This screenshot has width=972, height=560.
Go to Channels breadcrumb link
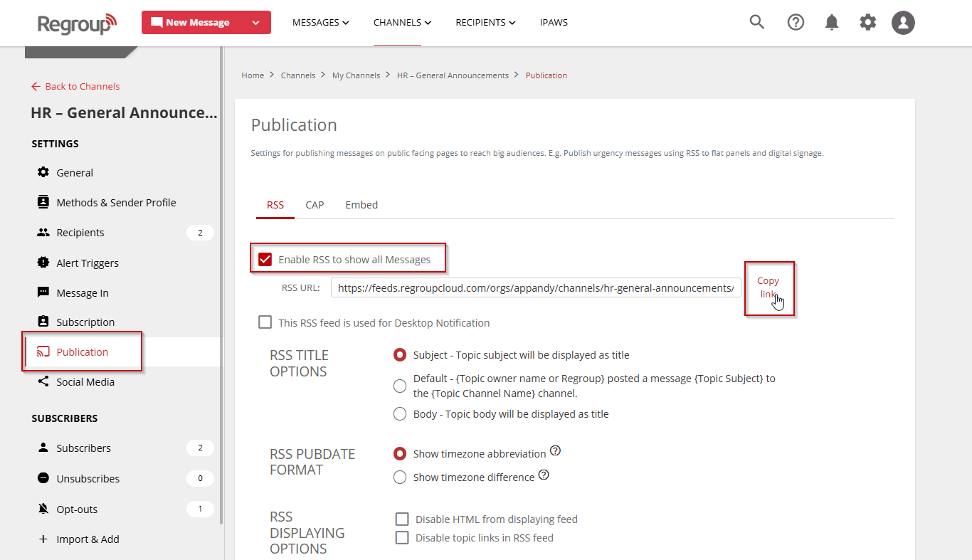pyautogui.click(x=298, y=75)
